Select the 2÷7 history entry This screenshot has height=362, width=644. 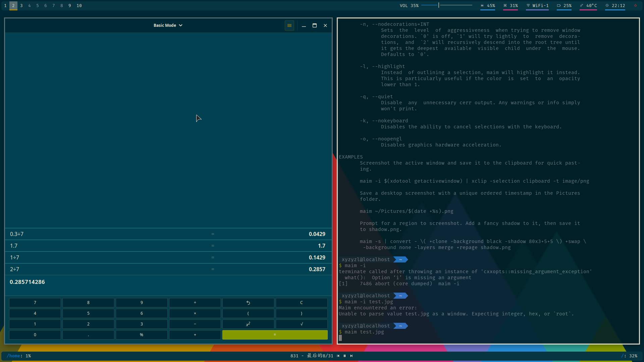tap(168, 269)
